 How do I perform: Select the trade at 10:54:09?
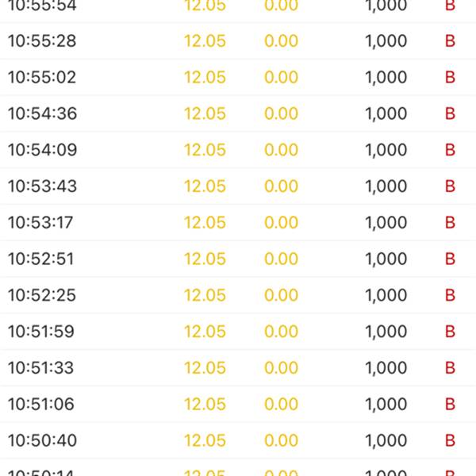point(42,150)
